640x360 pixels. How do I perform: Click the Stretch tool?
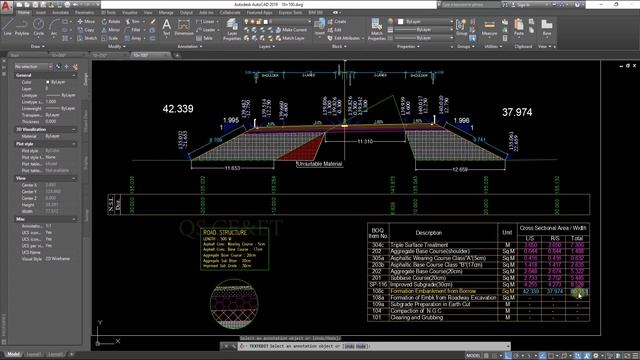(x=87, y=38)
